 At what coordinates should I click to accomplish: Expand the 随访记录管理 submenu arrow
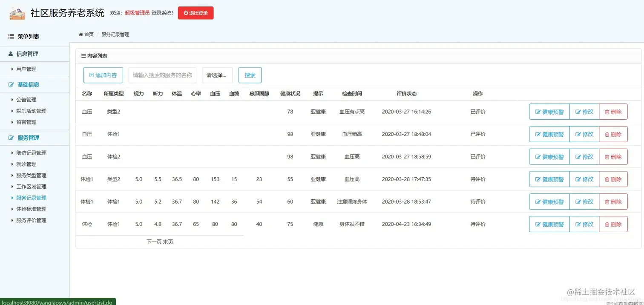(13, 152)
